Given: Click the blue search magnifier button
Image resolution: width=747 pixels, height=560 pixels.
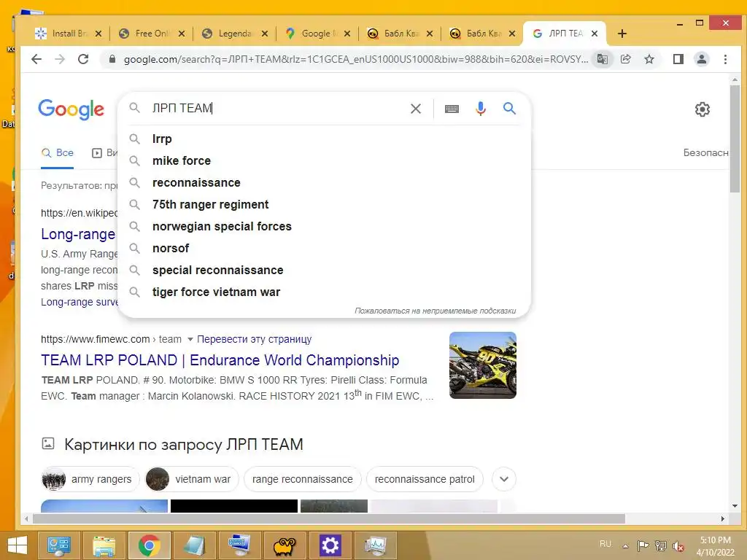Looking at the screenshot, I should tap(509, 109).
